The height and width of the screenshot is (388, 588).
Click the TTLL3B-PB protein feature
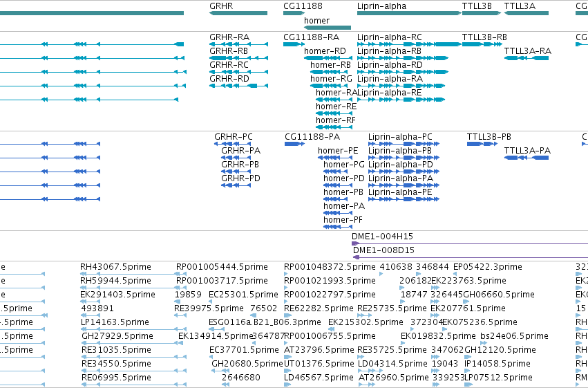click(x=482, y=144)
